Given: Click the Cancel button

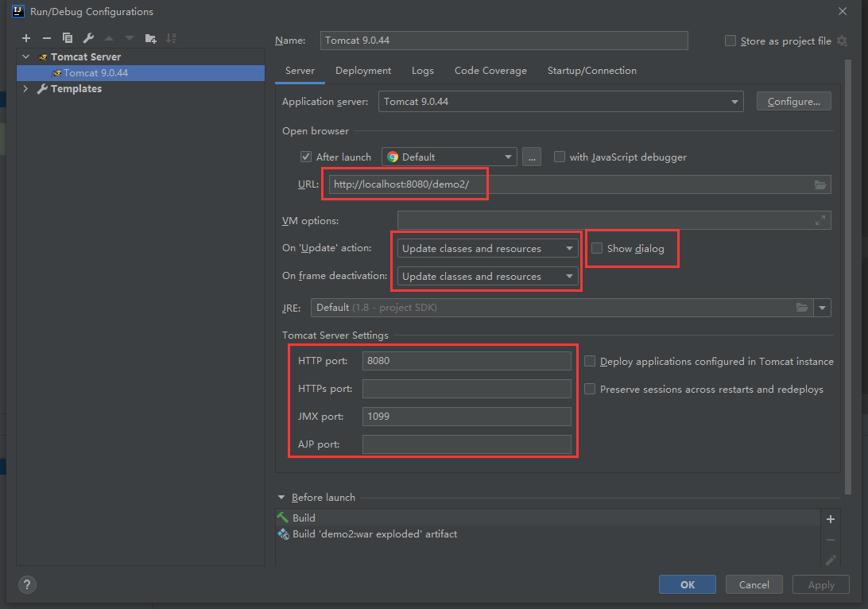Looking at the screenshot, I should (x=754, y=584).
